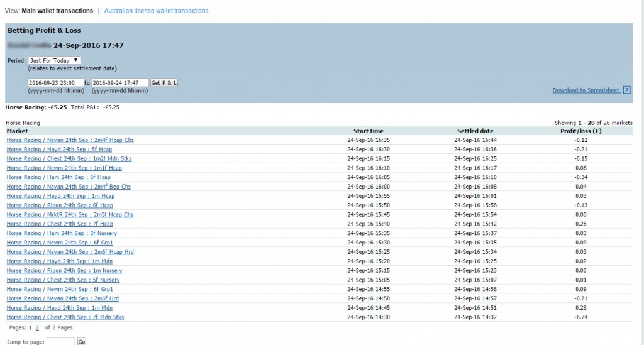Open the help icon beside Download to Spreadsheet
The height and width of the screenshot is (345, 644).
(x=627, y=90)
